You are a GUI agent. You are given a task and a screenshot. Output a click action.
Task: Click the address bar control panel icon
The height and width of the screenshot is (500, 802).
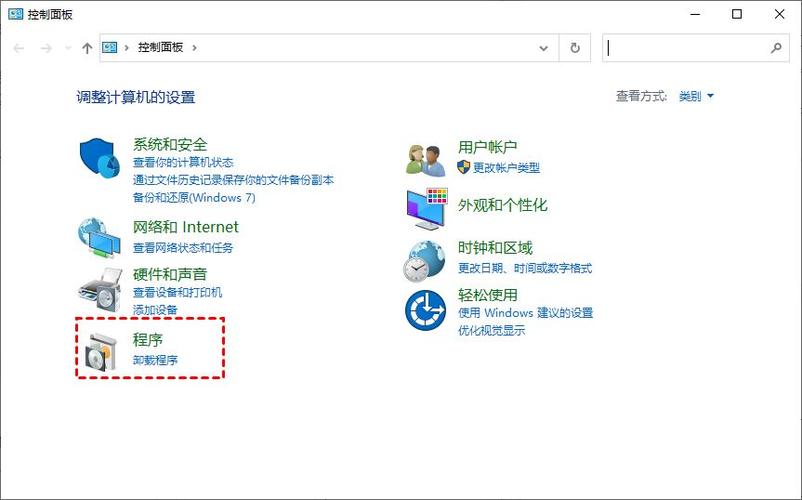click(110, 48)
